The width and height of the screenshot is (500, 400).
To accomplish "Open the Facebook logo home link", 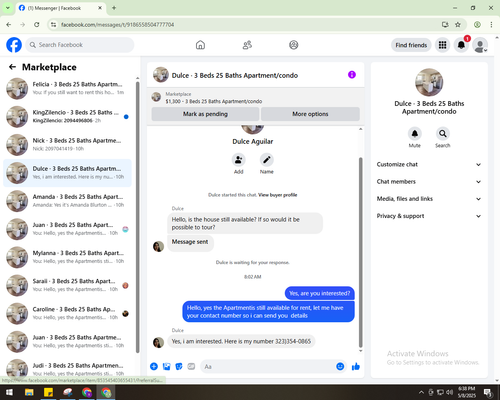I will 14,45.
